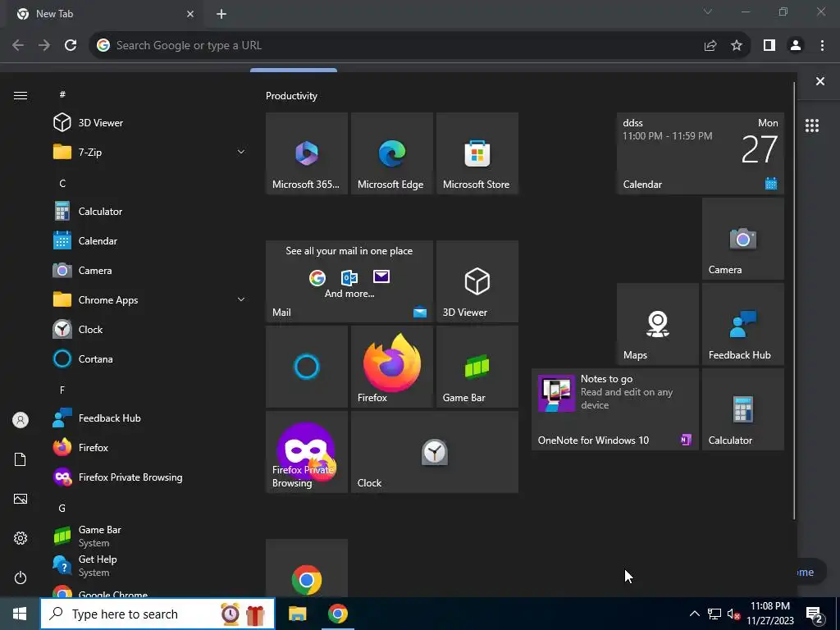Open Documents from the Start sidebar
840x630 pixels.
pos(21,459)
